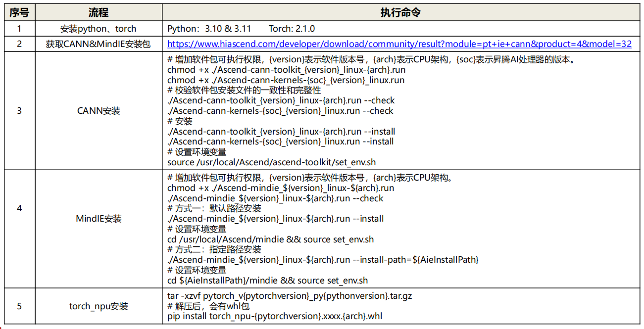Select the # 安装 comment in CANN row

[180, 121]
